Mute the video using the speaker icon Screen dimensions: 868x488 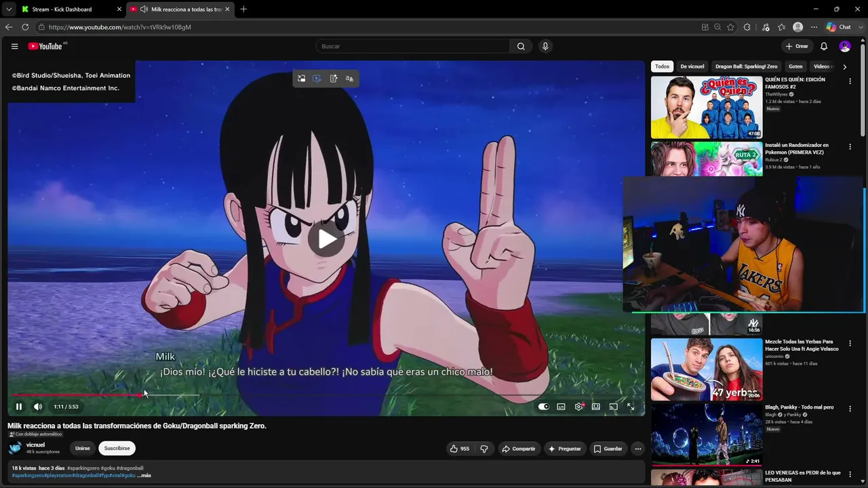point(38,407)
